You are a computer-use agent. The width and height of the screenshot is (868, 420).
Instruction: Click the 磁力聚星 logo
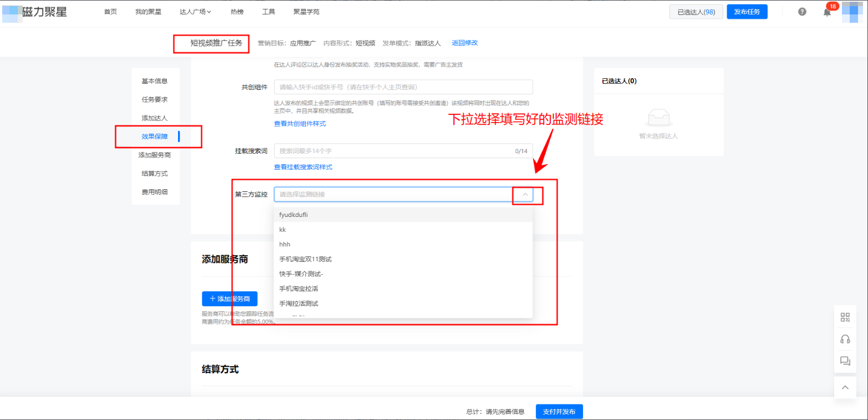pyautogui.click(x=35, y=12)
